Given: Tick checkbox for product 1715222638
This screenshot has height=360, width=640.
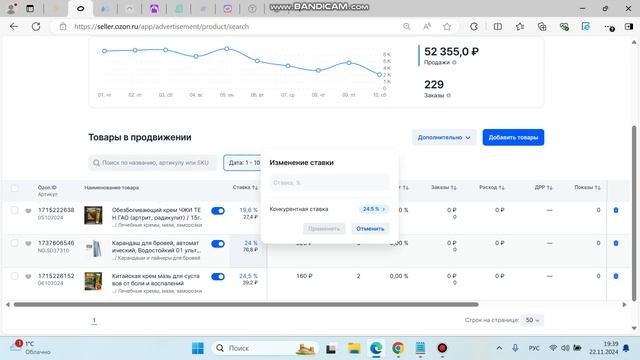Looking at the screenshot, I should [15, 210].
